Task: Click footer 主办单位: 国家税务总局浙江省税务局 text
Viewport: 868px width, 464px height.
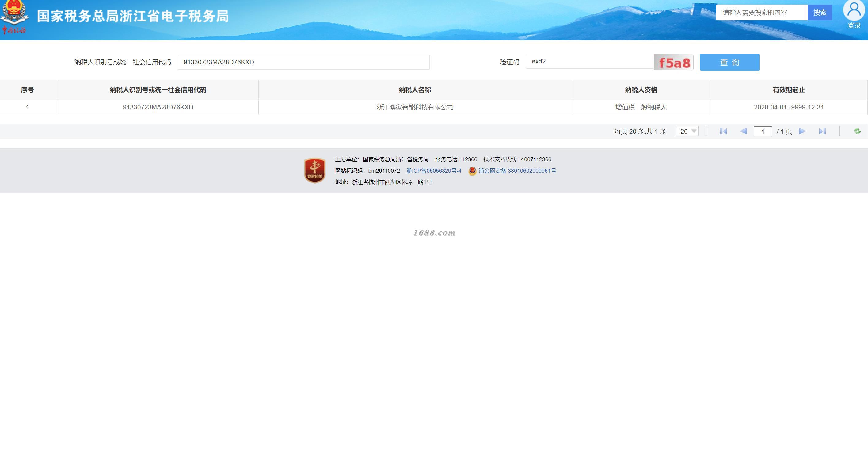Action: point(382,159)
